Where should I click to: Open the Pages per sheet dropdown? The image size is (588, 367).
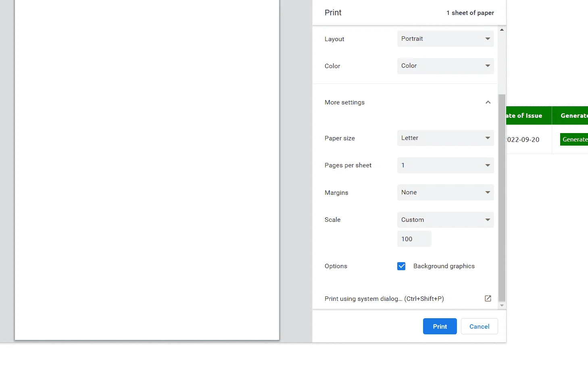click(x=445, y=165)
